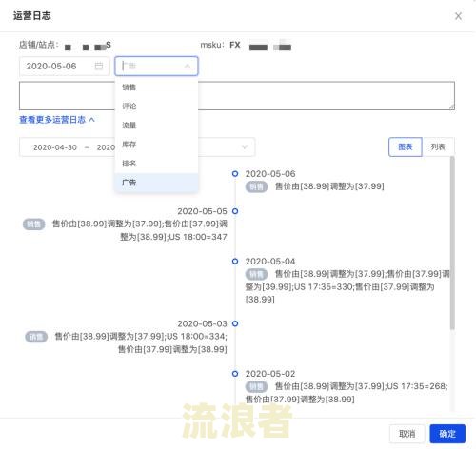
Task: Choose 评论 from the category list
Action: 156,107
